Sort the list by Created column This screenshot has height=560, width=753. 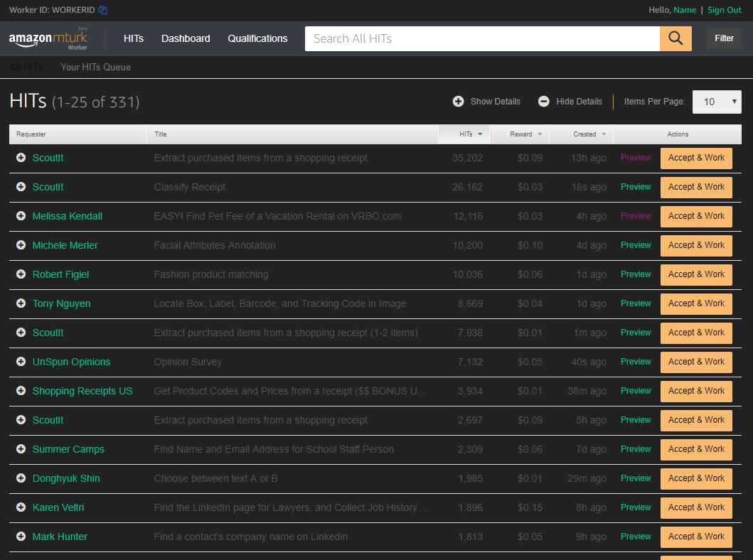point(589,134)
